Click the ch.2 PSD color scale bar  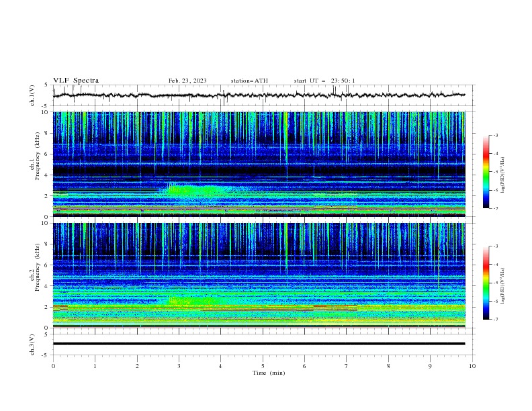(x=486, y=283)
